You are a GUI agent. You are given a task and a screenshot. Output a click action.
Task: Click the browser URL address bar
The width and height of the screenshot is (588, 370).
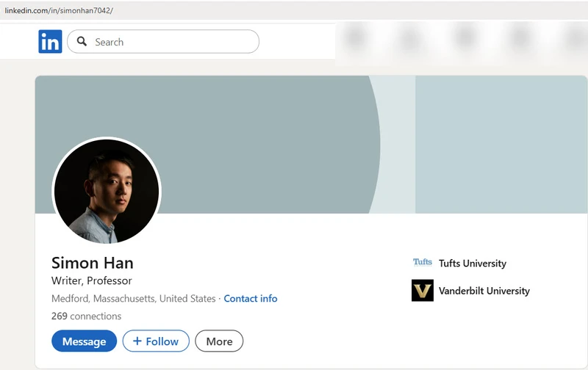click(x=294, y=10)
